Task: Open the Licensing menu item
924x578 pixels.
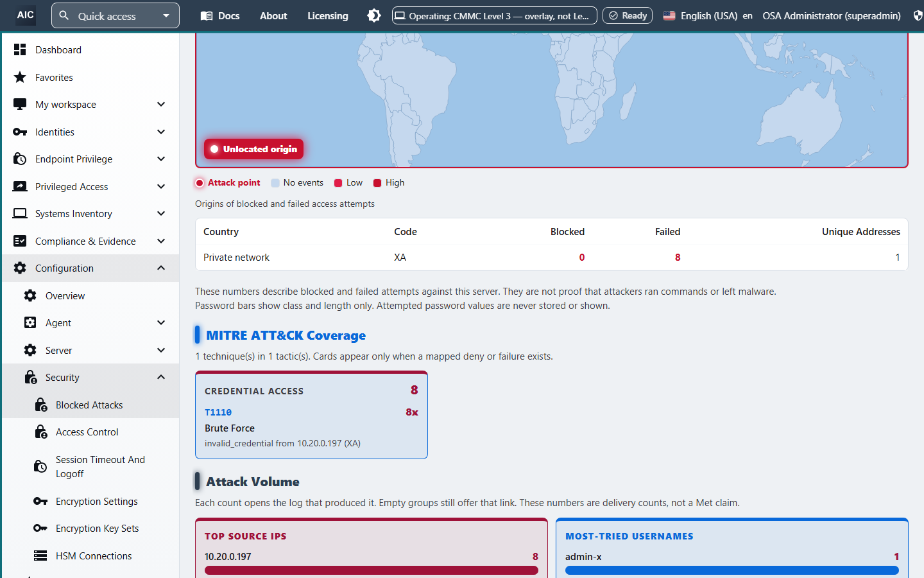Action: [328, 15]
